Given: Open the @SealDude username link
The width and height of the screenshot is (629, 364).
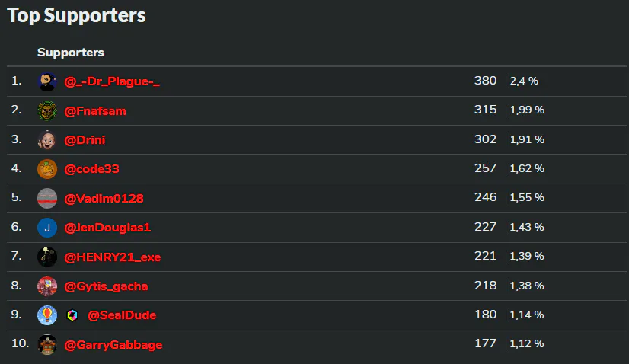Looking at the screenshot, I should coord(122,315).
